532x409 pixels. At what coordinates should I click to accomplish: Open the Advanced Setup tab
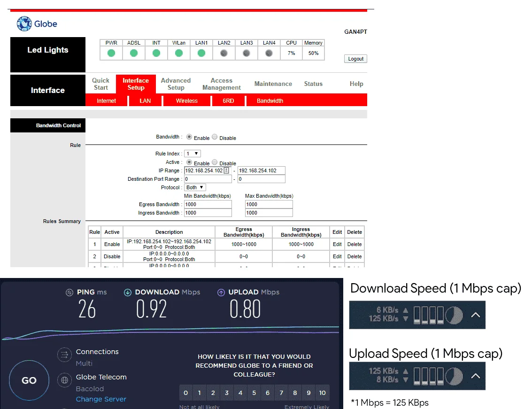coord(176,84)
